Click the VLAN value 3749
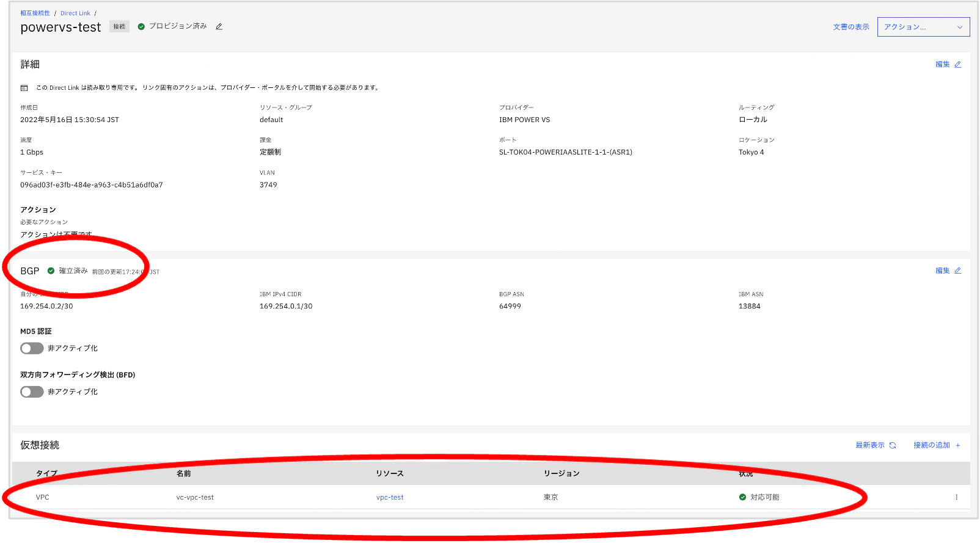Image resolution: width=980 pixels, height=543 pixels. point(268,185)
